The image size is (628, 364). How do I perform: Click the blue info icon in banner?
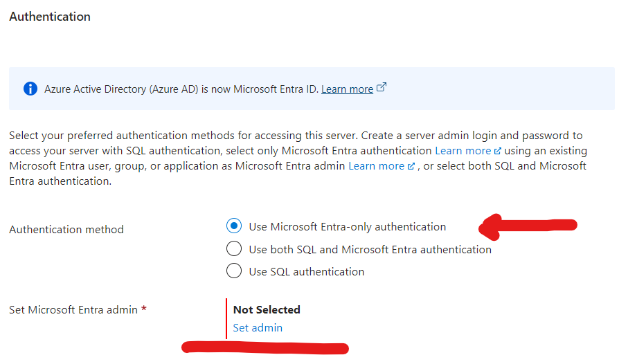click(x=30, y=89)
